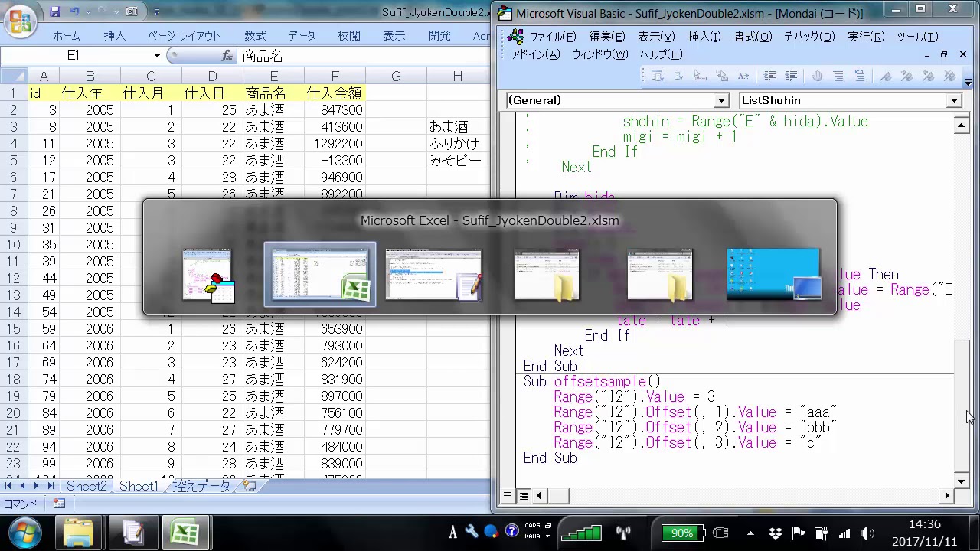980x551 pixels.
Task: Click the Comment Block icon in VBA toolbar
Action: click(x=838, y=76)
